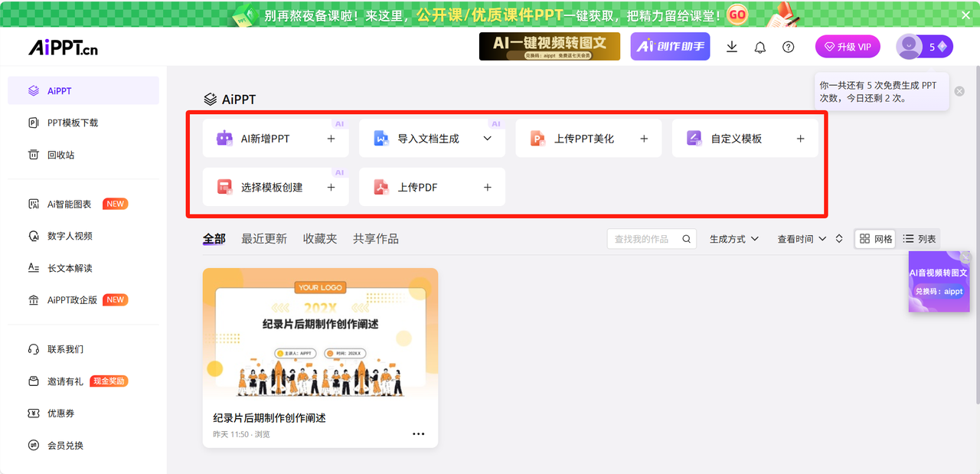Open 数字人视频 in the sidebar
The width and height of the screenshot is (980, 474).
click(83, 236)
